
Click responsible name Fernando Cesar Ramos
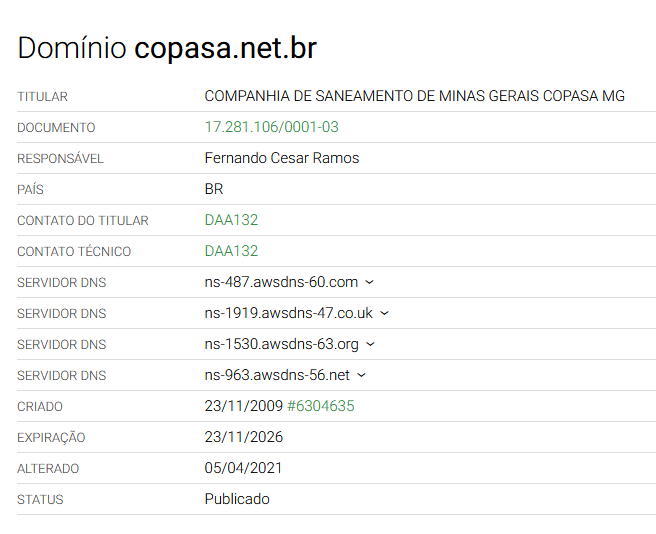281,158
